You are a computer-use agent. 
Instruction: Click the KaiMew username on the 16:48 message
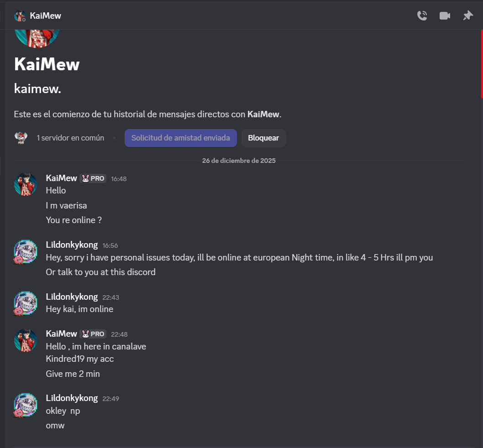tap(61, 178)
